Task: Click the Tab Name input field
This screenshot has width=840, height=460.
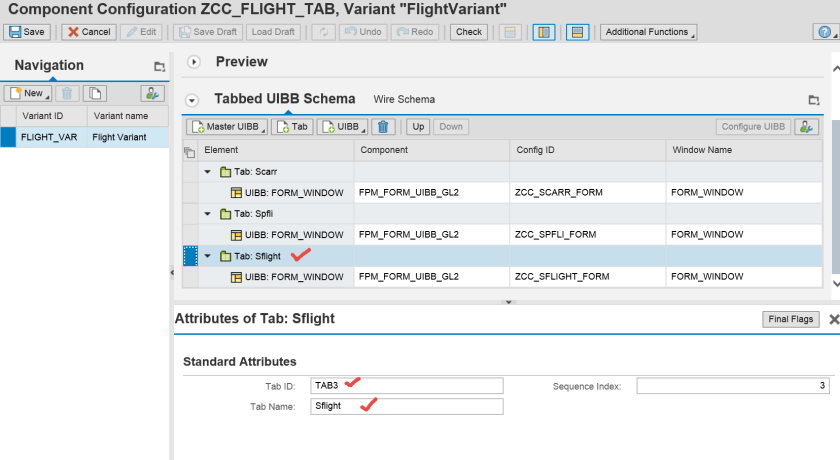Action: click(406, 406)
